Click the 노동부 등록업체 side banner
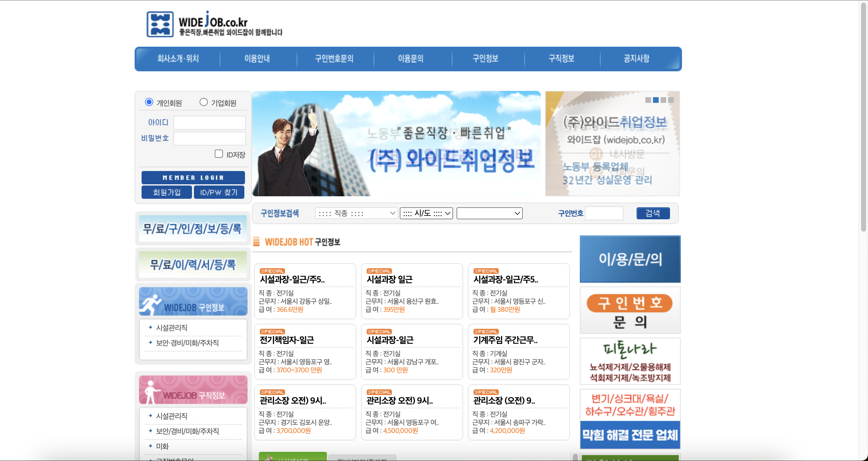Screen dimensions: 868x461 pyautogui.click(x=612, y=143)
